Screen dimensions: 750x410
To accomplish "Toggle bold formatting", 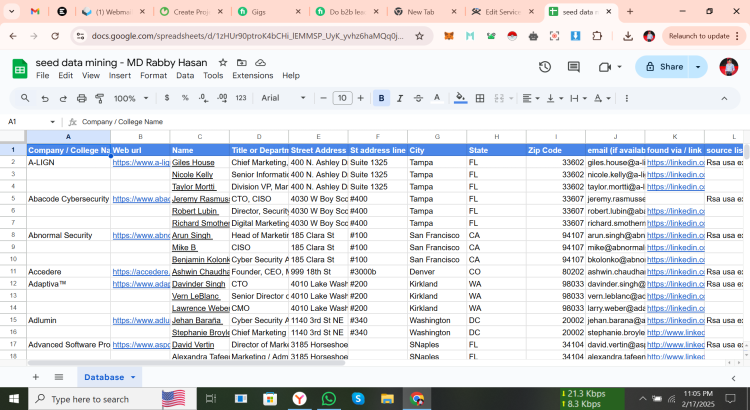I will coord(381,98).
